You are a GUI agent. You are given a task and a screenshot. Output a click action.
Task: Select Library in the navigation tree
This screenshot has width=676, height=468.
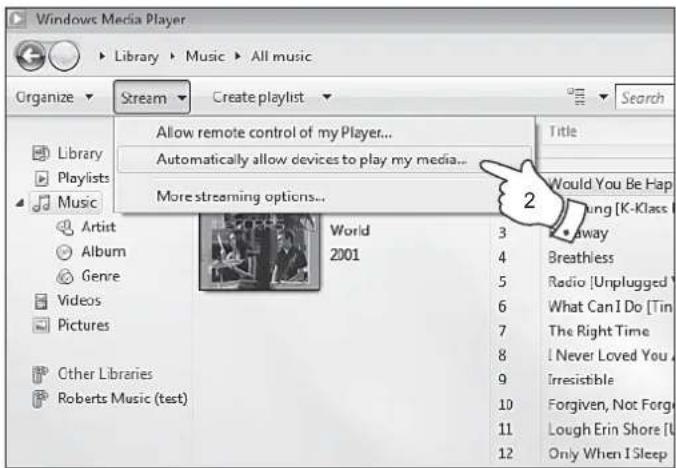point(80,153)
